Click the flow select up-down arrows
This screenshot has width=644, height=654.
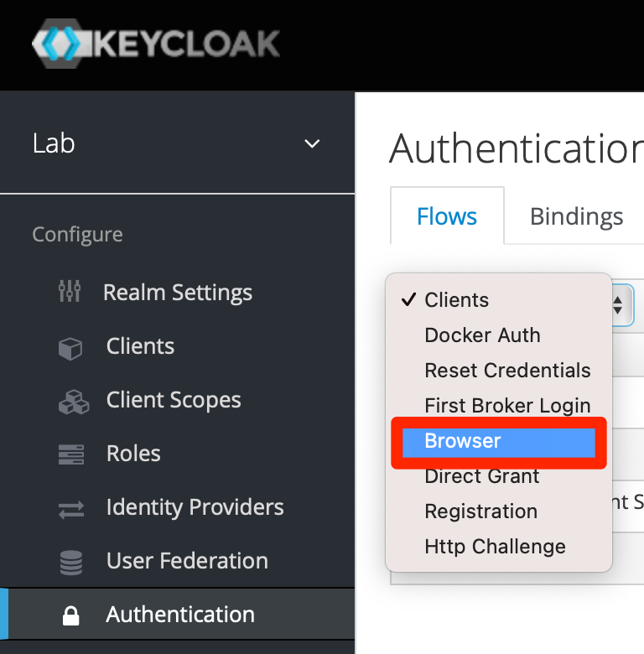[618, 305]
